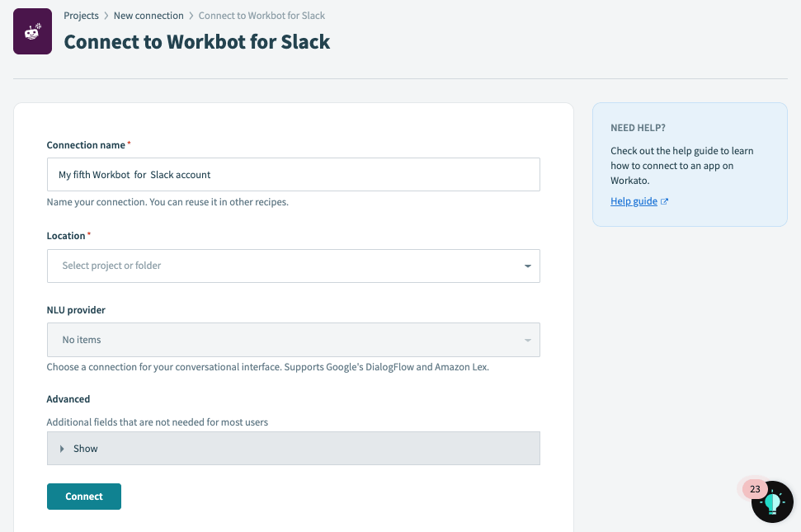801x532 pixels.
Task: Click the 23 notification badge
Action: (x=755, y=489)
